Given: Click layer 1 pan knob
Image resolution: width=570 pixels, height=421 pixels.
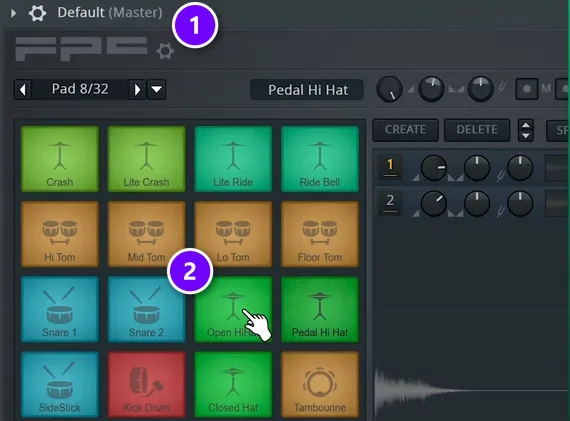Looking at the screenshot, I should (x=477, y=168).
